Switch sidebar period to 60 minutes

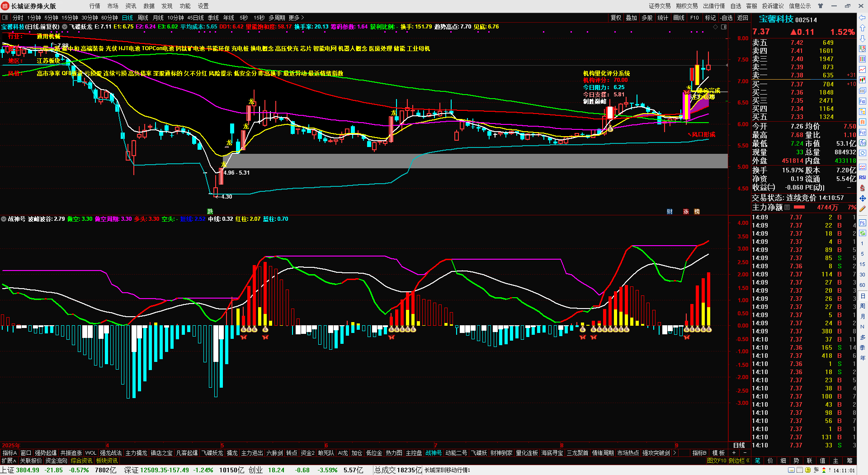(863, 285)
